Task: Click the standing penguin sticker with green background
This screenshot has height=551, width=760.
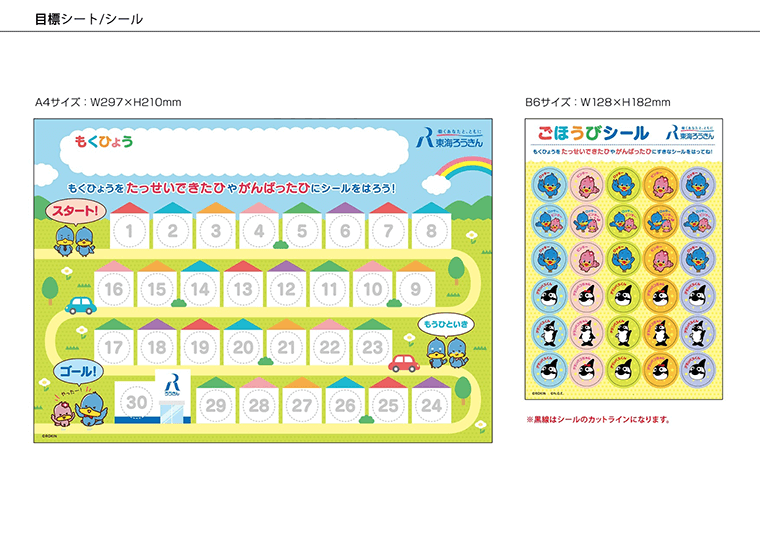Action: tap(624, 333)
